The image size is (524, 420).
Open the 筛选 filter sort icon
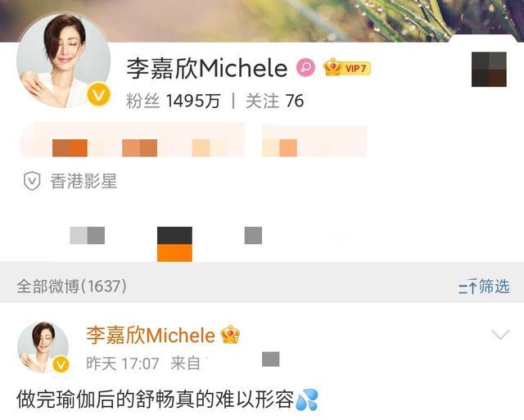pyautogui.click(x=468, y=287)
